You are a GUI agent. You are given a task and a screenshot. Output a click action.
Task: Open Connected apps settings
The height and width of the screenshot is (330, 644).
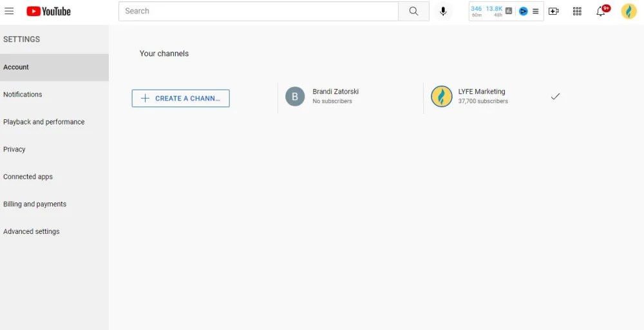[54, 177]
